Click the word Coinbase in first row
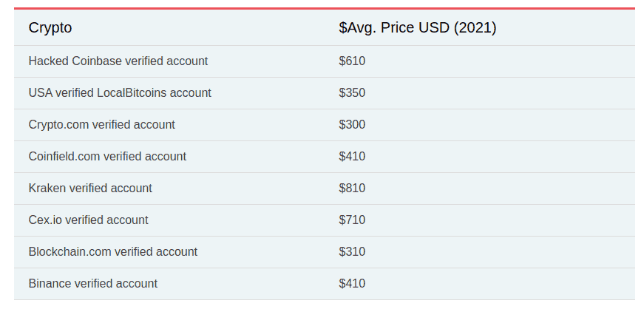644x309 pixels. (97, 61)
